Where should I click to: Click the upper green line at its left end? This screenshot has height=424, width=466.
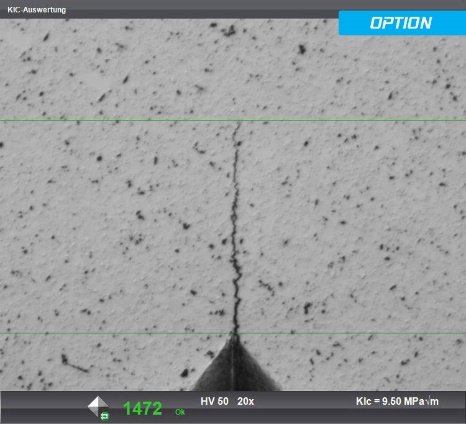point(4,120)
